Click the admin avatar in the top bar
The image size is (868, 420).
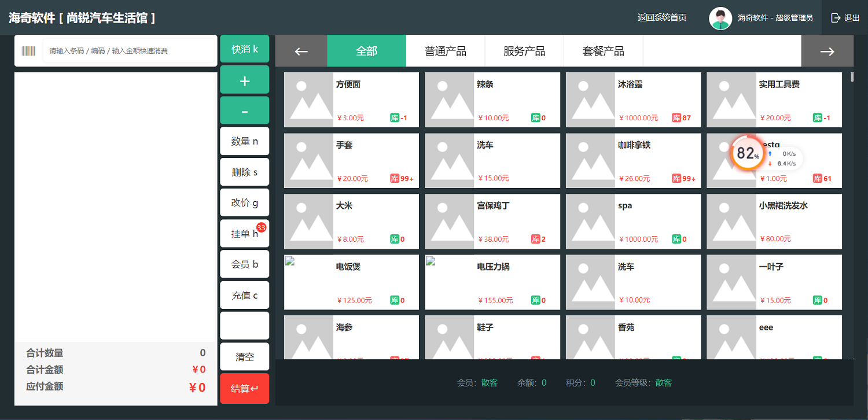coord(720,17)
